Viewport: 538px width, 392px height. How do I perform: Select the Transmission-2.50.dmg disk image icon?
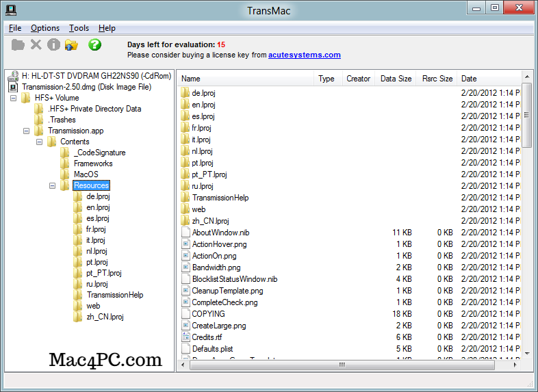[x=14, y=87]
